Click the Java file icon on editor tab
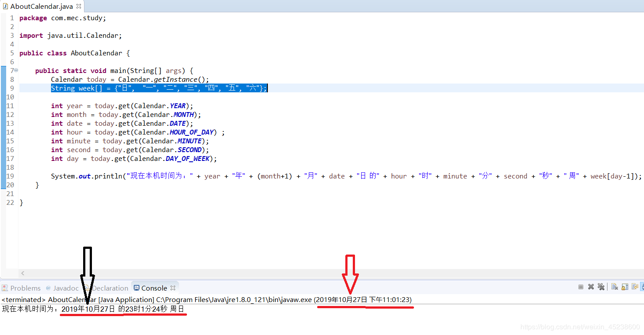The width and height of the screenshot is (644, 335). click(5, 6)
